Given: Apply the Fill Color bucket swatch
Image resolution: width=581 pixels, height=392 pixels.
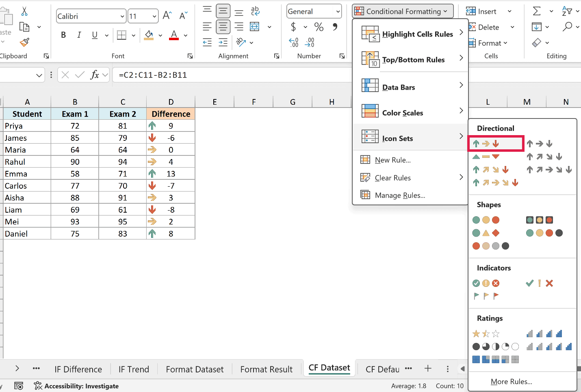Looking at the screenshot, I should (149, 35).
